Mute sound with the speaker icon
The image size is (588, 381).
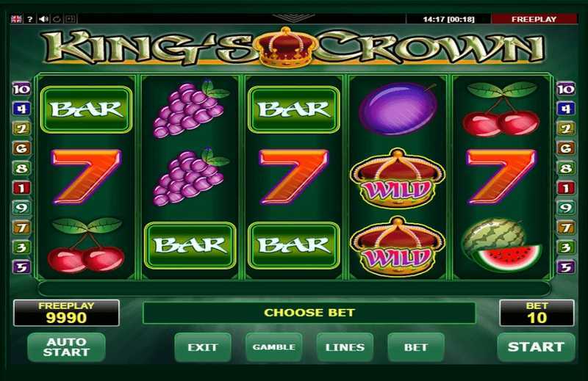point(44,19)
